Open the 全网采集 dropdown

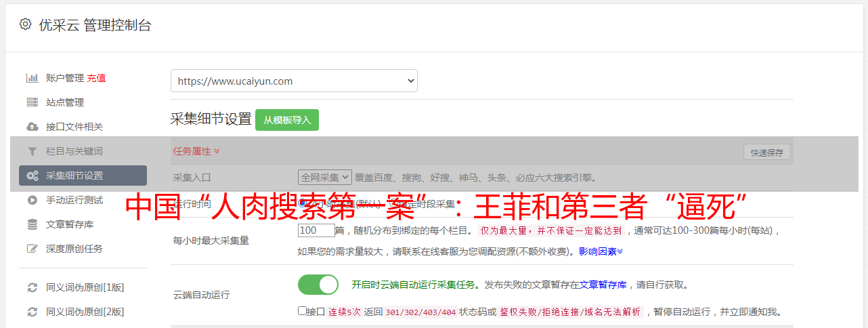coord(325,178)
